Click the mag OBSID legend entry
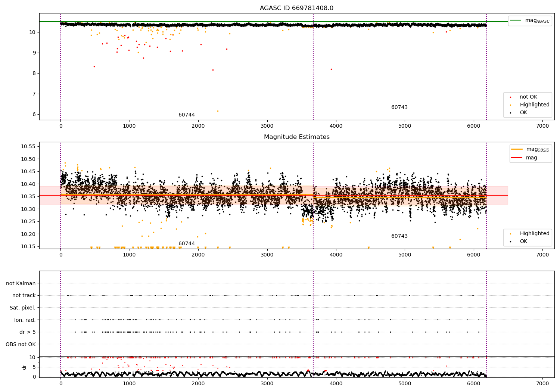The height and width of the screenshot is (392, 560). [x=530, y=149]
